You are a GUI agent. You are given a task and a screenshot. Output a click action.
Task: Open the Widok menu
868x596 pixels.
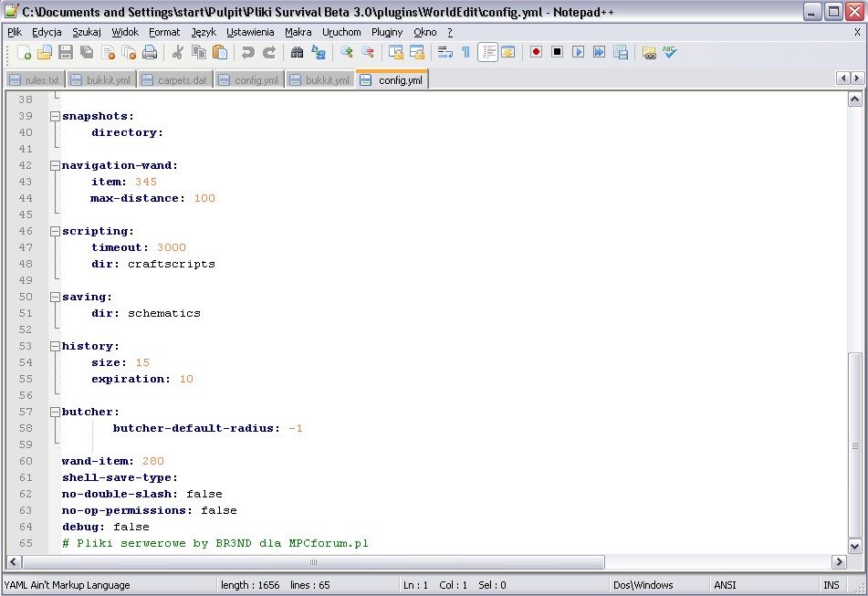125,32
